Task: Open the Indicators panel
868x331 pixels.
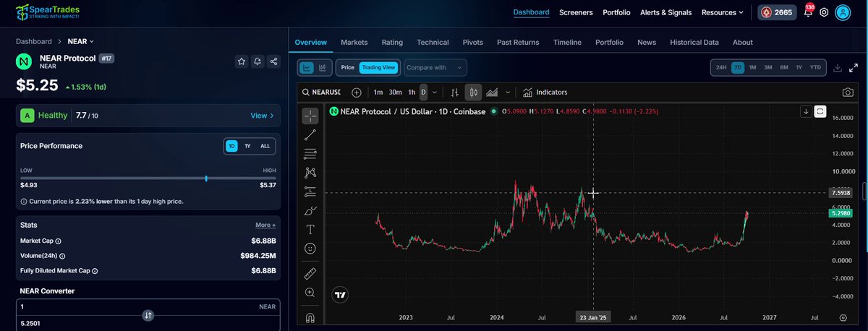Action: pyautogui.click(x=545, y=93)
